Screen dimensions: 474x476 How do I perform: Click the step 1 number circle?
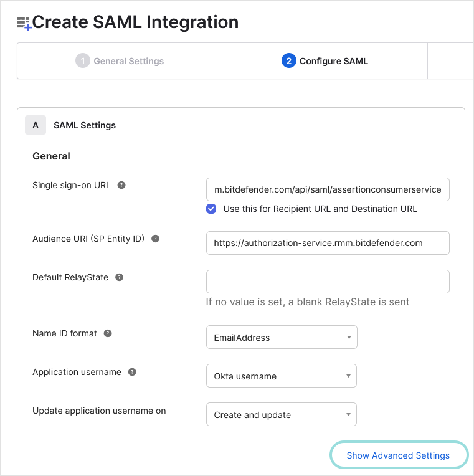tap(83, 61)
